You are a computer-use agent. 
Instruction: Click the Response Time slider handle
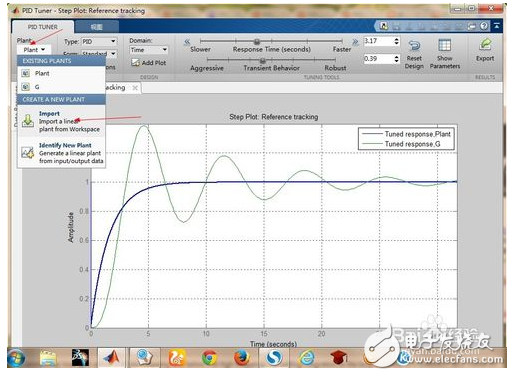coord(257,41)
